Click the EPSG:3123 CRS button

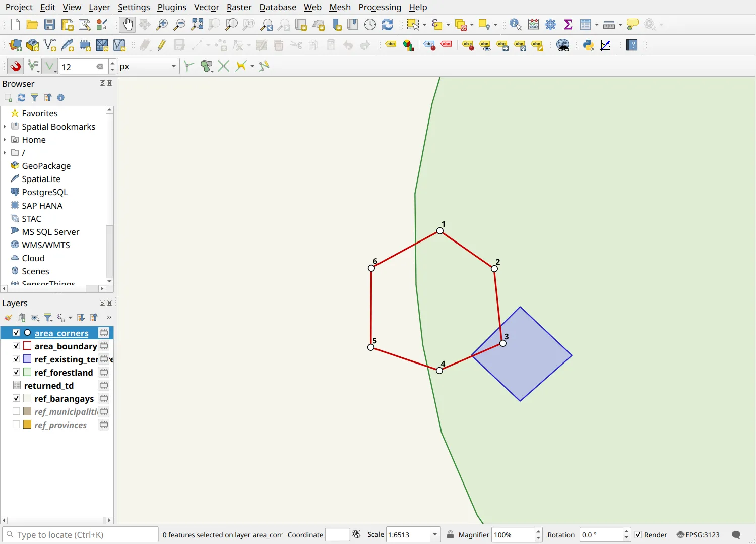click(x=698, y=535)
